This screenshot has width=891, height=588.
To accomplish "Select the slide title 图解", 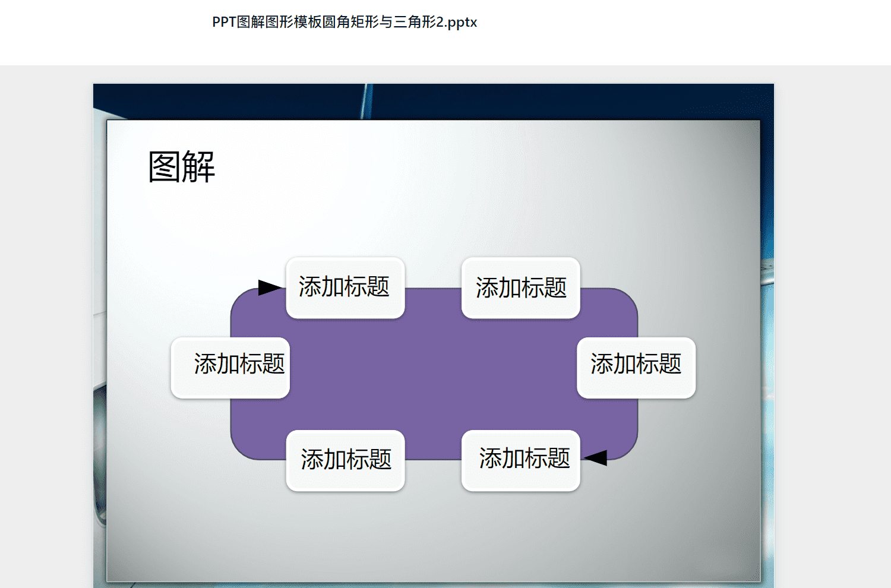I will pyautogui.click(x=182, y=166).
